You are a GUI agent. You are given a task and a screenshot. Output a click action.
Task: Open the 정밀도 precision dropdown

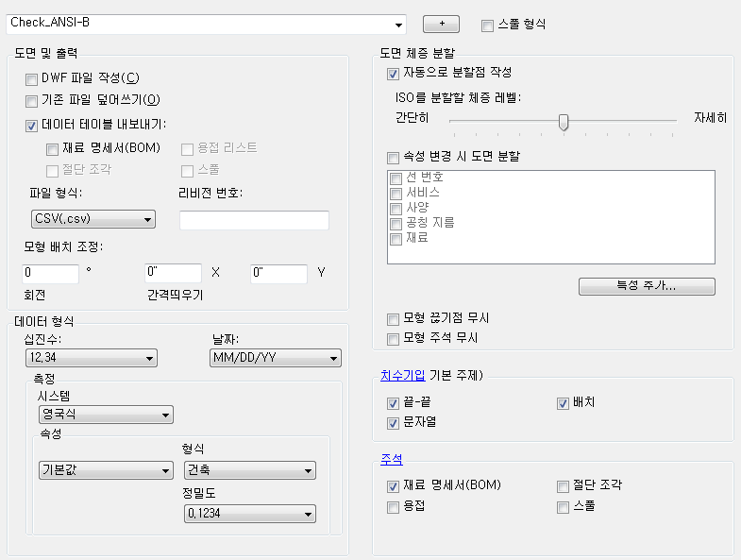(x=249, y=513)
